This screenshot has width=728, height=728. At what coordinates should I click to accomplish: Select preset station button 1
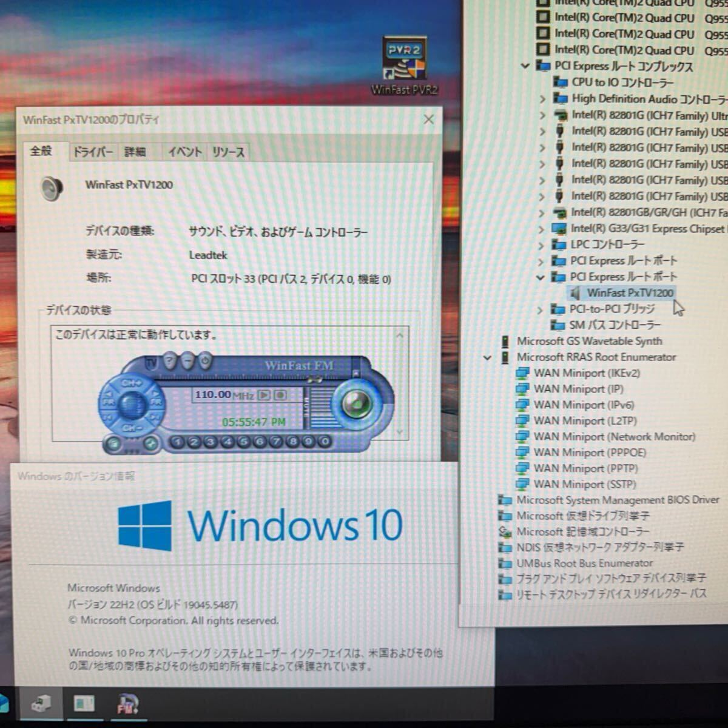(177, 442)
